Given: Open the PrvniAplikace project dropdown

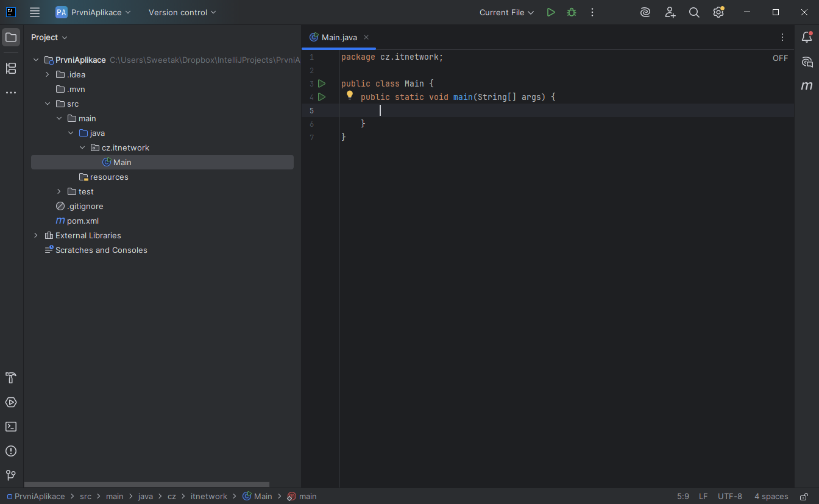Looking at the screenshot, I should (93, 12).
